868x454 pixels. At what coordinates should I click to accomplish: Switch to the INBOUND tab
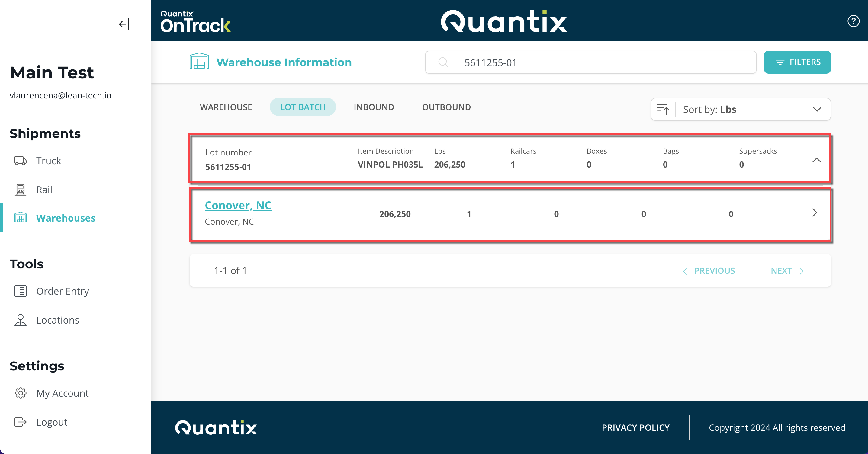374,107
